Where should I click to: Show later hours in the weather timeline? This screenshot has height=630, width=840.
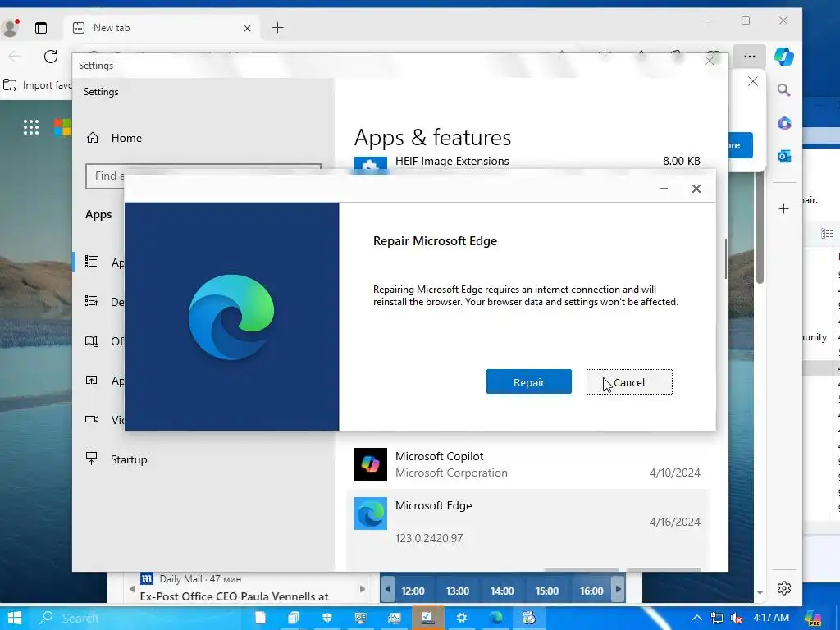(x=619, y=589)
